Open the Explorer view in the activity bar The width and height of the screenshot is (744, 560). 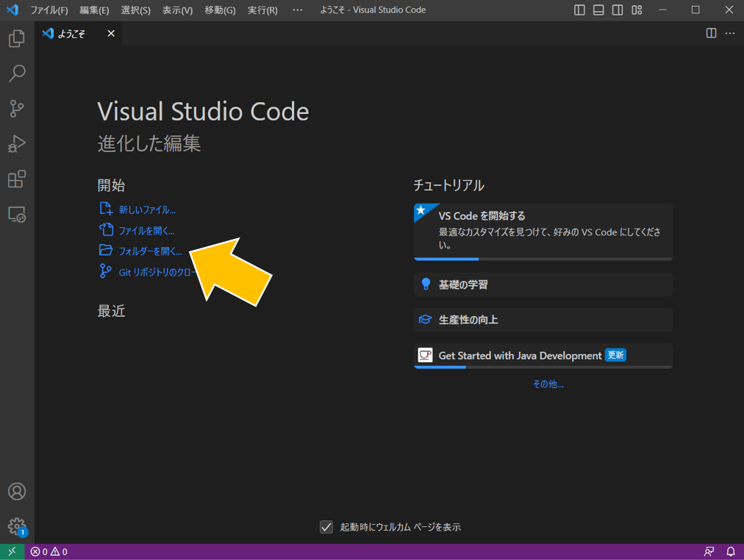click(x=17, y=38)
